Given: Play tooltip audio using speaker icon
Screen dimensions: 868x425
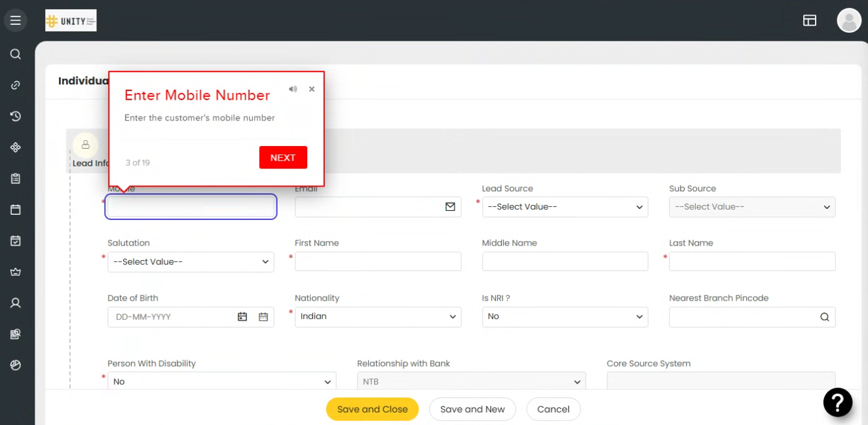Looking at the screenshot, I should (x=293, y=89).
